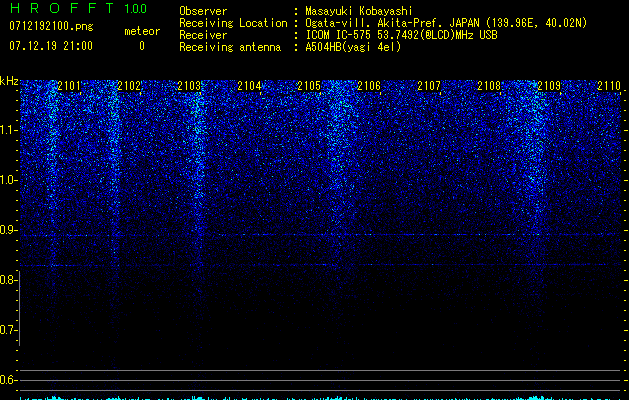This screenshot has width=629, height=400.
Task: Click the 2104 time marker
Action: pos(249,86)
